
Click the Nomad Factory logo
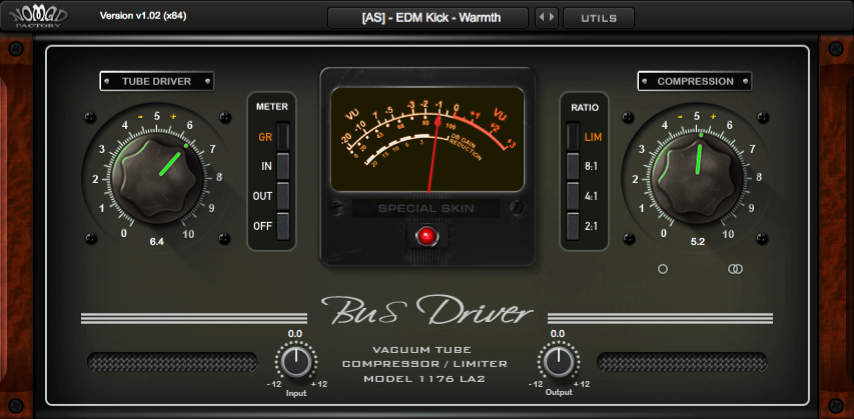pyautogui.click(x=38, y=16)
